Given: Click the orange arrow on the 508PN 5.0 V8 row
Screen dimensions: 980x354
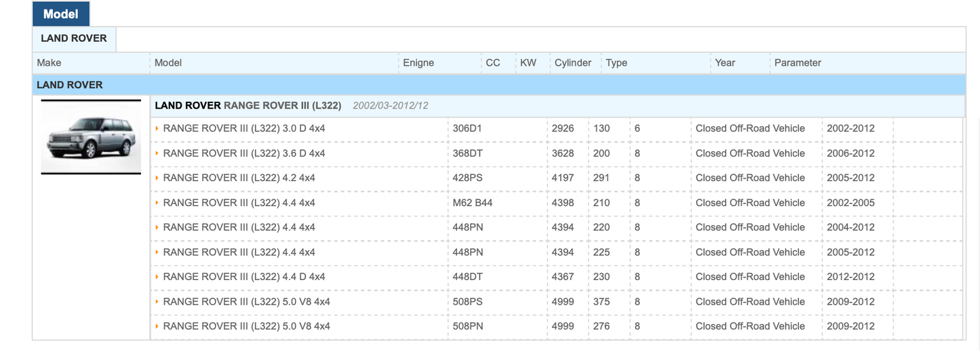Looking at the screenshot, I should 157,326.
